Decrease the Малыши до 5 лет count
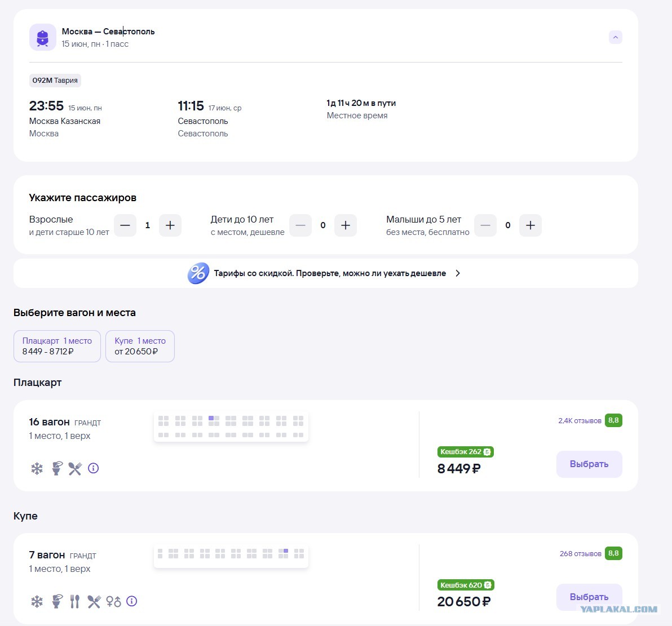Image resolution: width=672 pixels, height=626 pixels. tap(485, 225)
